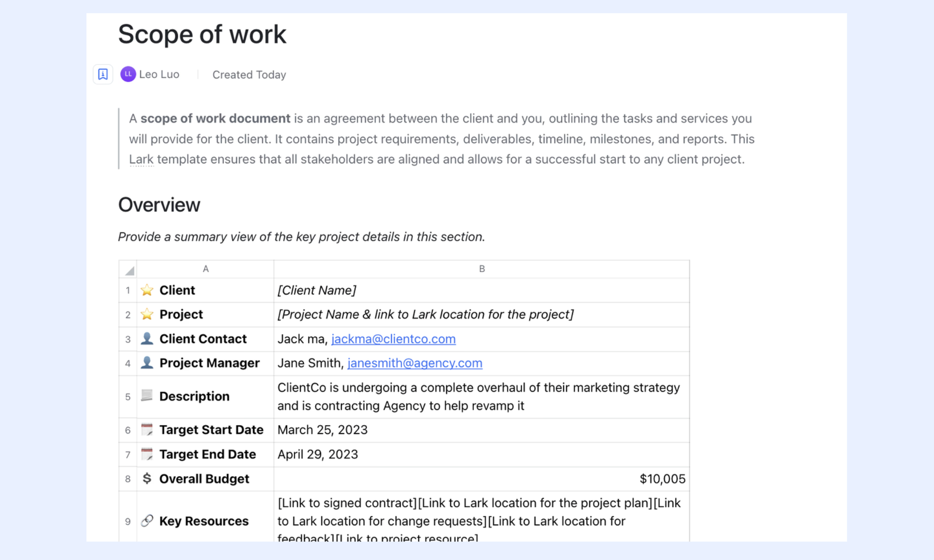934x560 pixels.
Task: Click Leo Luo's purple avatar icon
Action: (128, 74)
